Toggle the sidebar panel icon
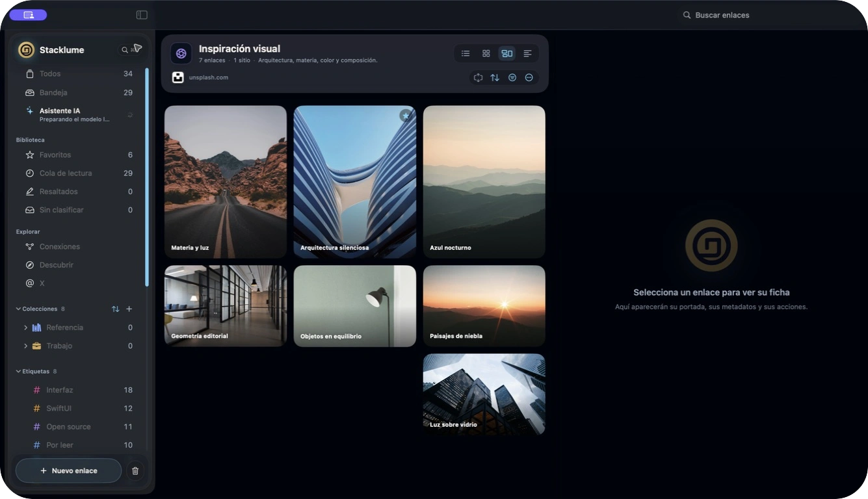868x499 pixels. pyautogui.click(x=142, y=15)
